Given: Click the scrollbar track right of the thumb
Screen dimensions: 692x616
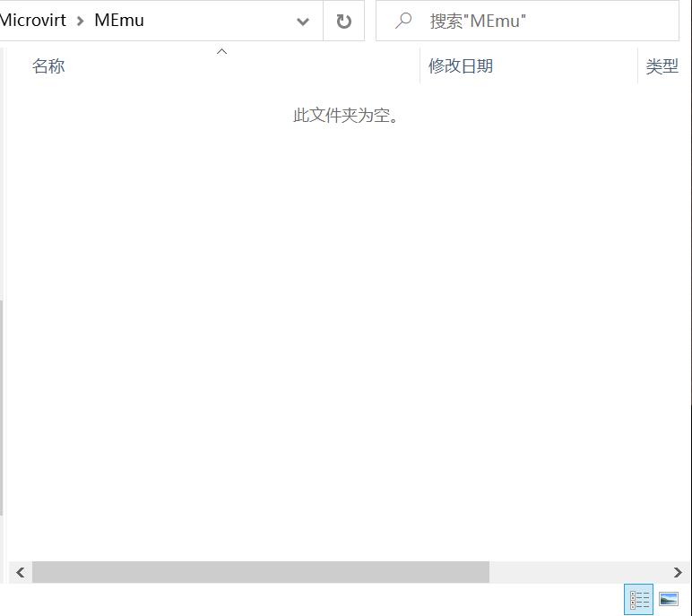Looking at the screenshot, I should [578, 572].
